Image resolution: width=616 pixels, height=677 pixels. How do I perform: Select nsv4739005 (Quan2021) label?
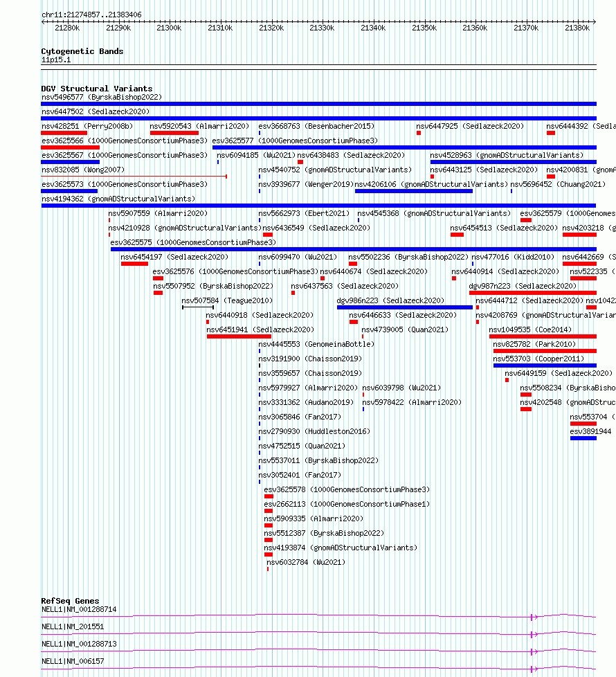click(x=406, y=330)
